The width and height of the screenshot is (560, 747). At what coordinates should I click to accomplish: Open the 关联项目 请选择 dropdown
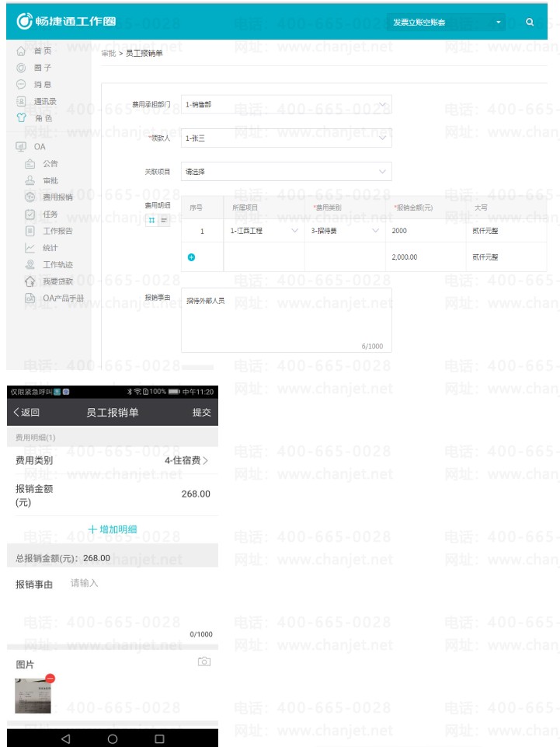click(286, 172)
